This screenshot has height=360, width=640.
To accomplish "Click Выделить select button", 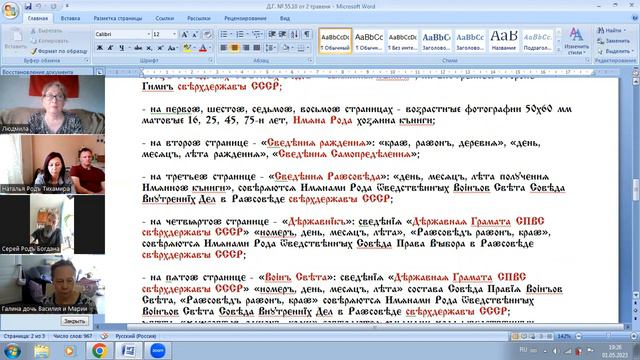I will 615,51.
